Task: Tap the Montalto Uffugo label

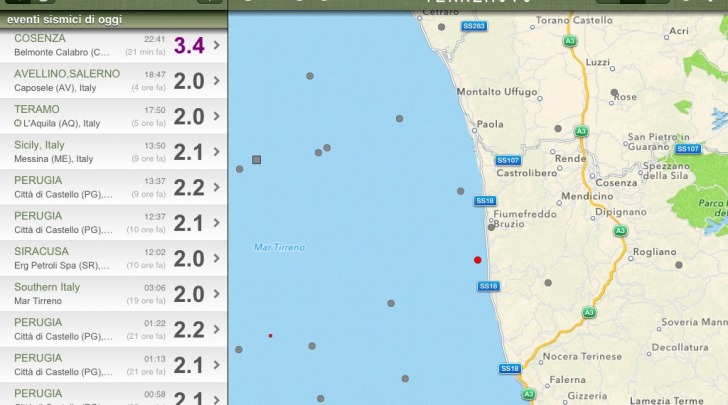Action: (497, 91)
